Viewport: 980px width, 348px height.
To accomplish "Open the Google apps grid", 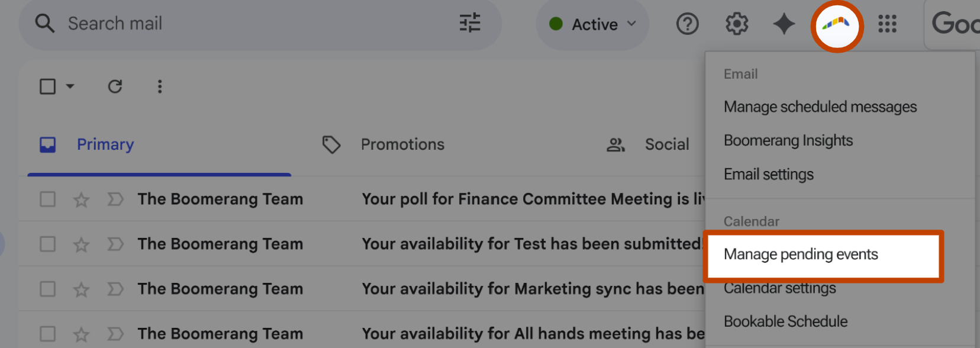I will (x=887, y=24).
